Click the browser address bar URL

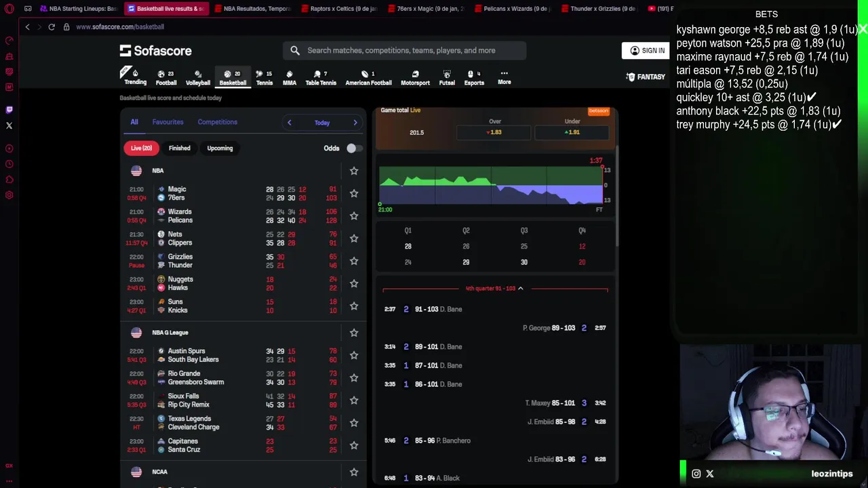pyautogui.click(x=120, y=26)
